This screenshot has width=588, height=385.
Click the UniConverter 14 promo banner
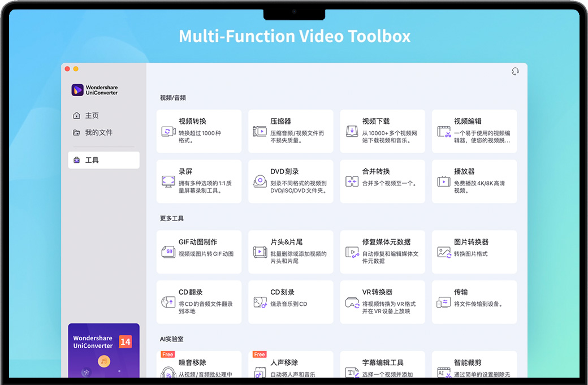point(104,351)
